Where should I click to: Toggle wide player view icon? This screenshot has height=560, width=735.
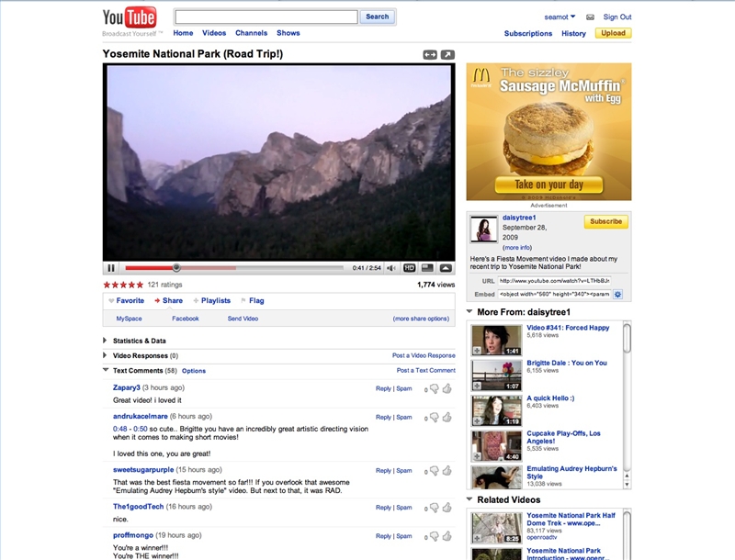[x=430, y=55]
